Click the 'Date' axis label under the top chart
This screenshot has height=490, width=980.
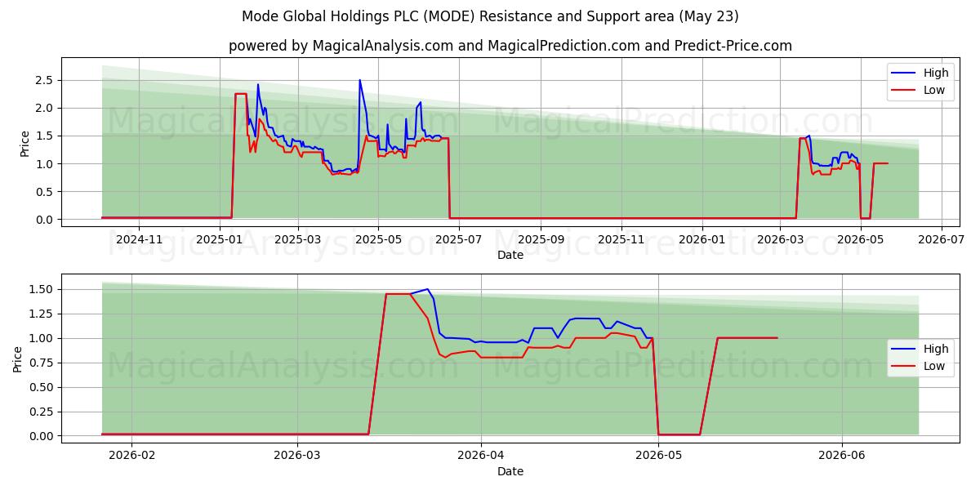point(510,255)
